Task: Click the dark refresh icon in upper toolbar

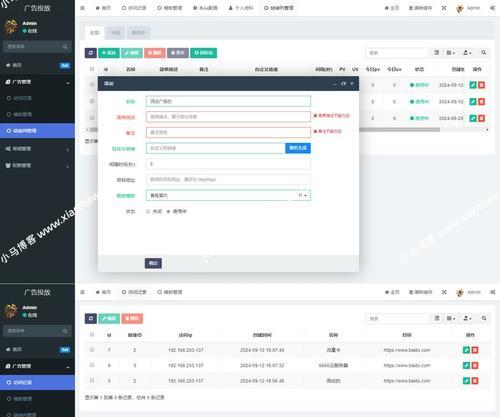Action: point(91,53)
